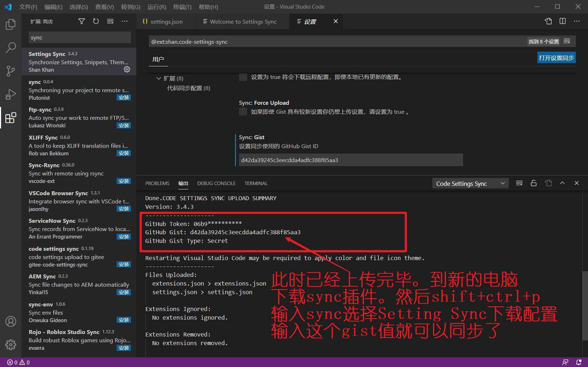The height and width of the screenshot is (367, 588).
Task: Open the 运行(R) menu
Action: [156, 7]
